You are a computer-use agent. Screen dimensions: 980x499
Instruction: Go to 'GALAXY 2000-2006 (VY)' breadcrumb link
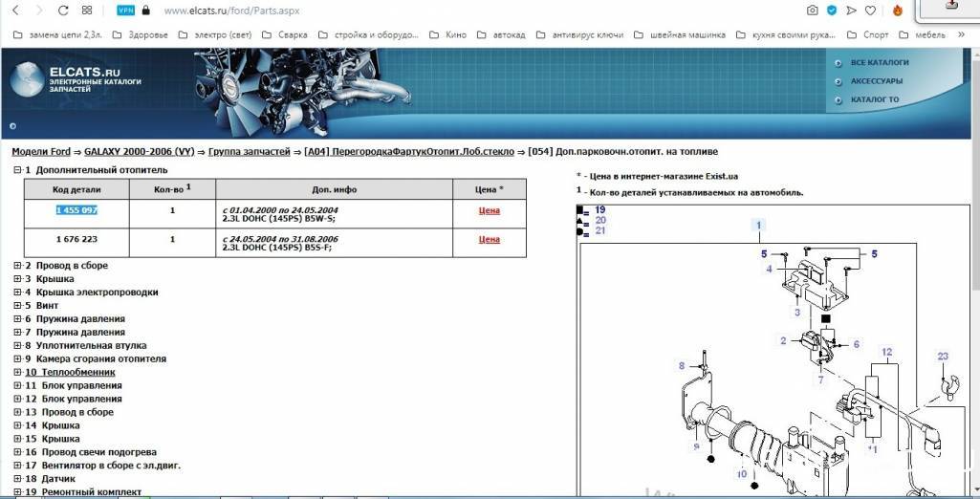[x=139, y=152]
